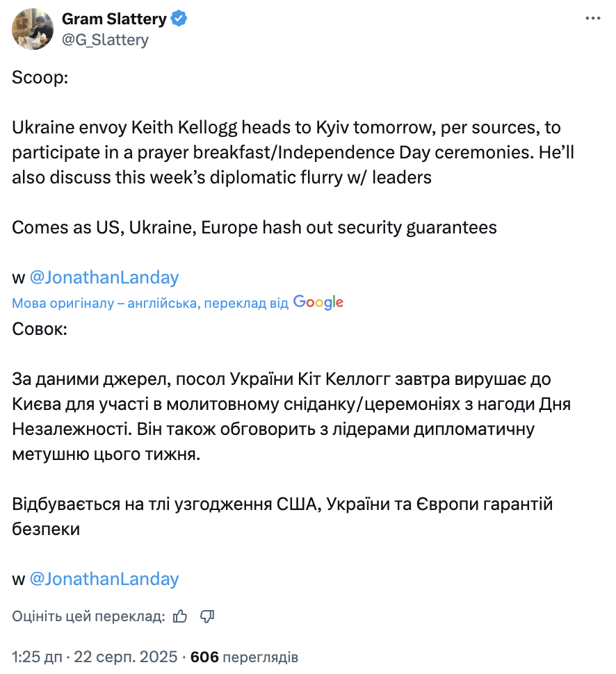Image resolution: width=616 pixels, height=674 pixels.
Task: Click the verified badge next to Gram Slattery
Action: (180, 19)
